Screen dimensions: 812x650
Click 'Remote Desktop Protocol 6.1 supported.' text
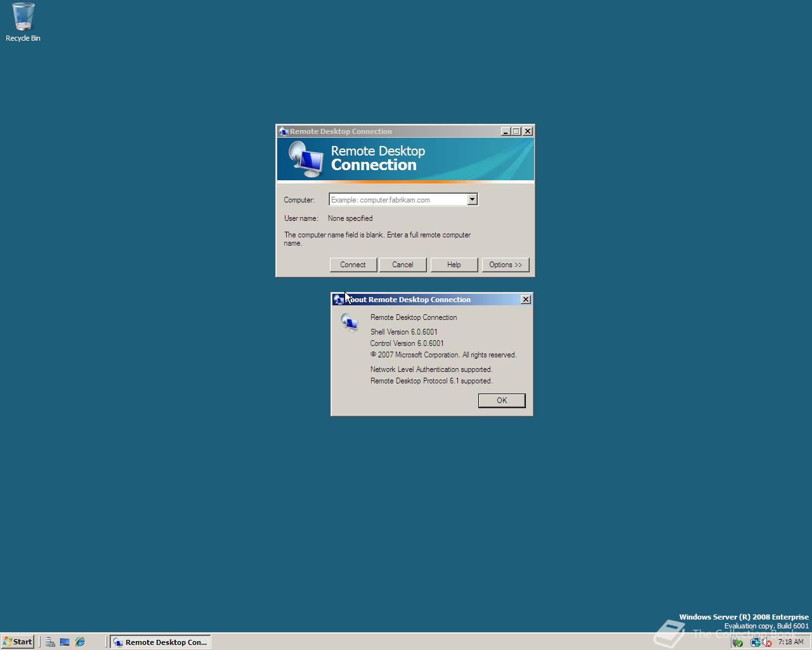(431, 381)
